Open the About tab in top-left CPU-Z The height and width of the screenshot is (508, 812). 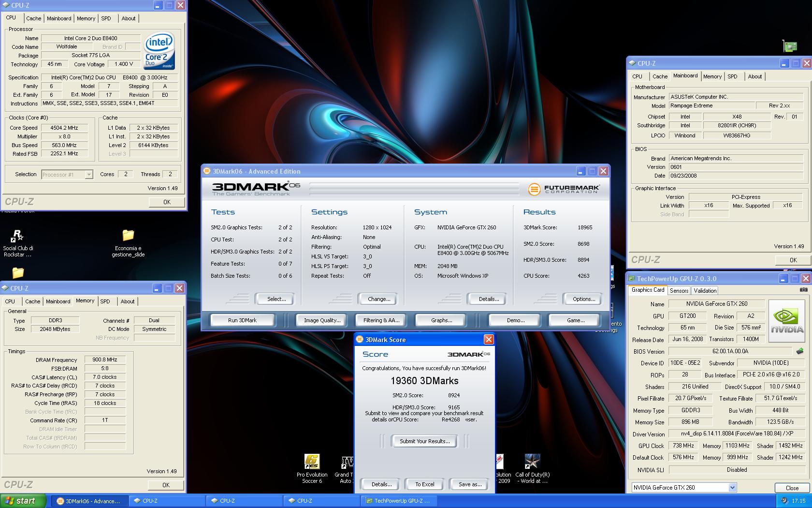click(129, 18)
